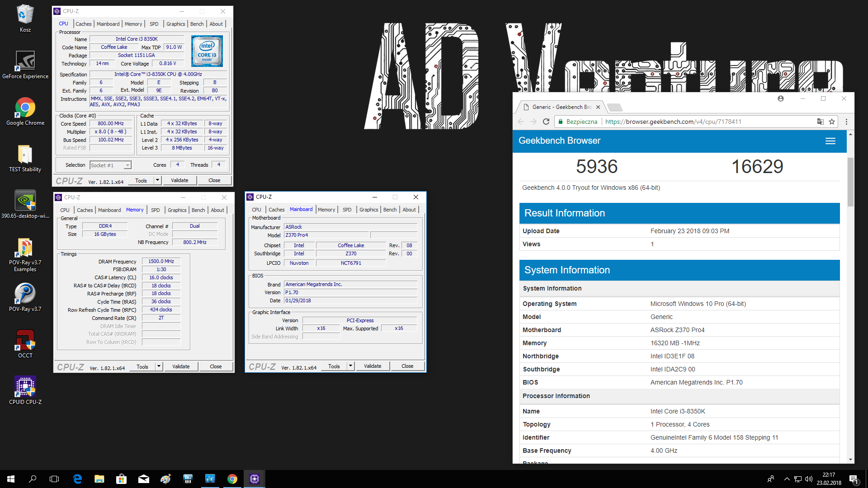Viewport: 868px width, 488px height.
Task: Open File Explorer from taskbar
Action: 99,479
